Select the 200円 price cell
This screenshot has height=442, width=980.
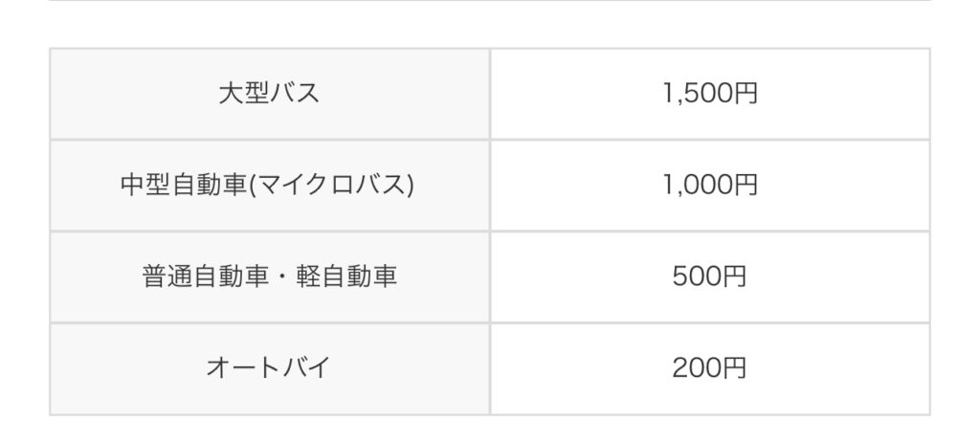coord(710,368)
